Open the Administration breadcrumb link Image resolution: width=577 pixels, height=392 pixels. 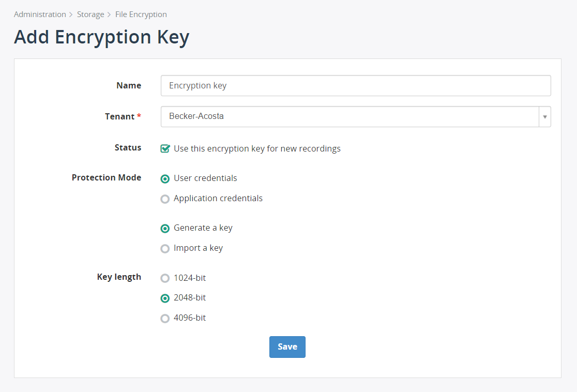[x=40, y=14]
